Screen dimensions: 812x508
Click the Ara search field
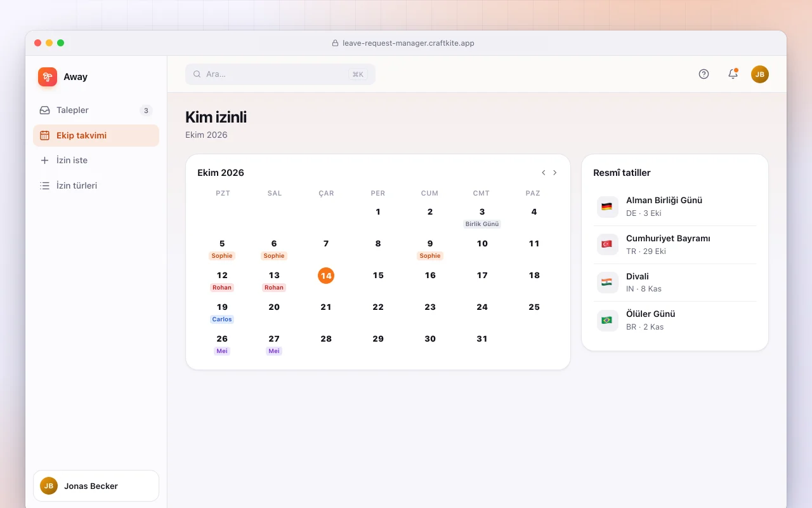point(280,74)
